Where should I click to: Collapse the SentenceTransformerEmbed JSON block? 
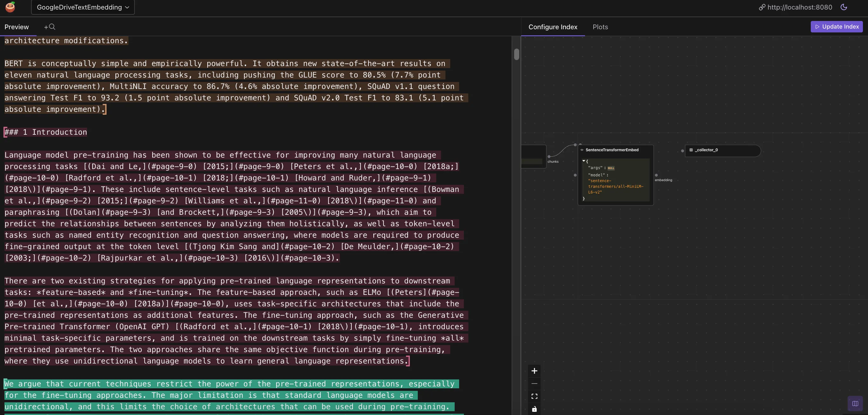point(585,161)
